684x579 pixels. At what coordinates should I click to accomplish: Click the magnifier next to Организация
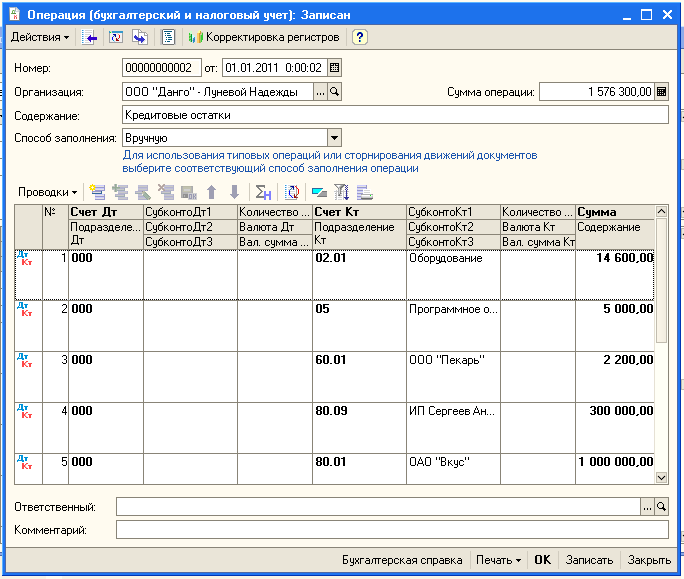(335, 92)
